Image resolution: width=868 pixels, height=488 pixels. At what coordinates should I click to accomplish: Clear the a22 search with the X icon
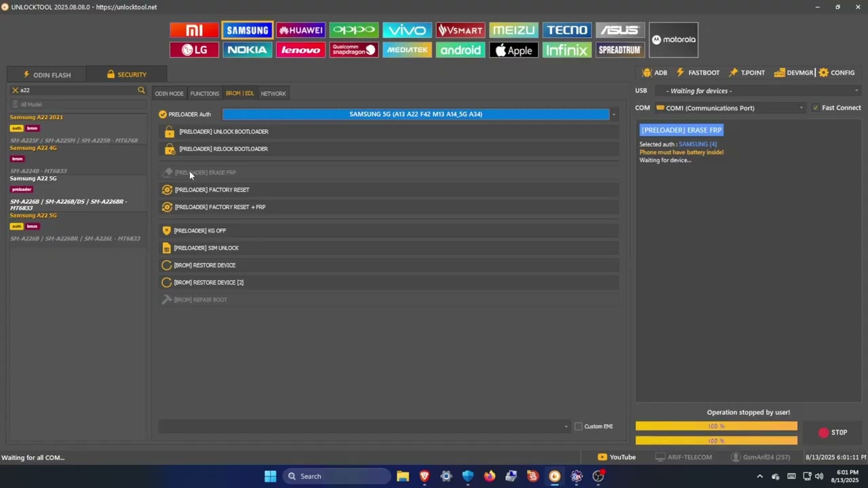(x=15, y=90)
